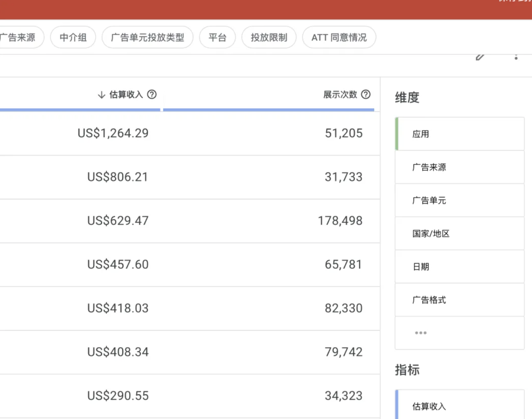Click the pencil edit icon above the table
The height and width of the screenshot is (419, 532).
[480, 57]
